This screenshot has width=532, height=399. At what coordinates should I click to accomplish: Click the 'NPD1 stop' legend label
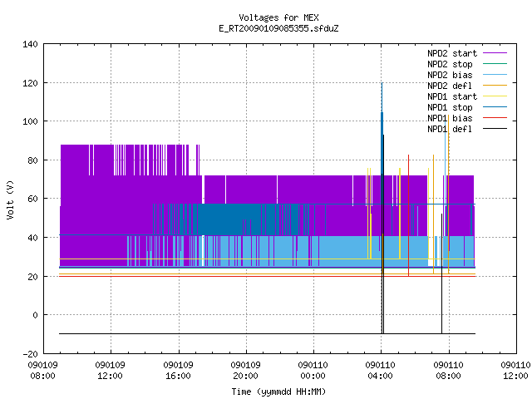(450, 107)
